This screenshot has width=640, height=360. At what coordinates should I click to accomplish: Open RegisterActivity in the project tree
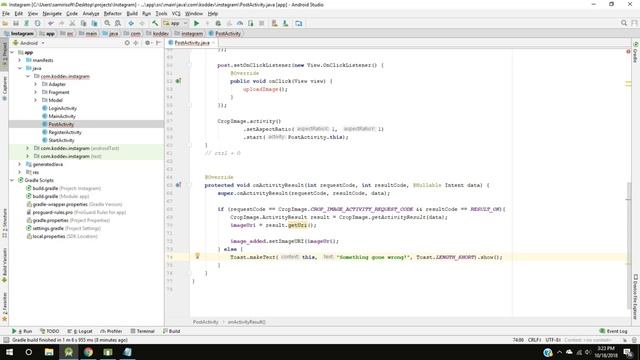(x=65, y=132)
